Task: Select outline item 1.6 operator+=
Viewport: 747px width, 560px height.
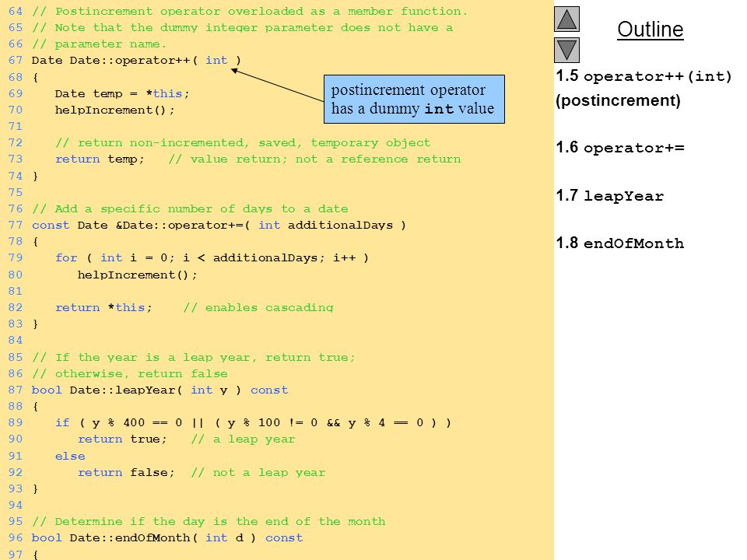Action: [620, 148]
